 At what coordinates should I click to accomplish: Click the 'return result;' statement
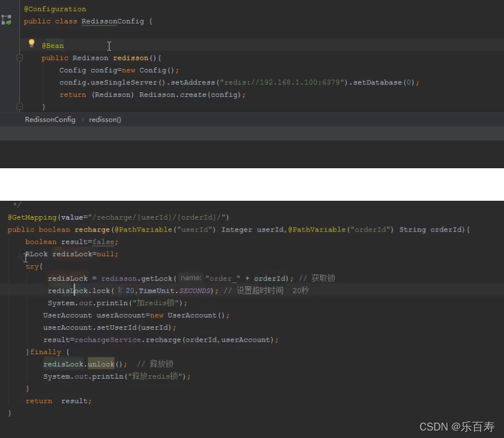(x=59, y=401)
